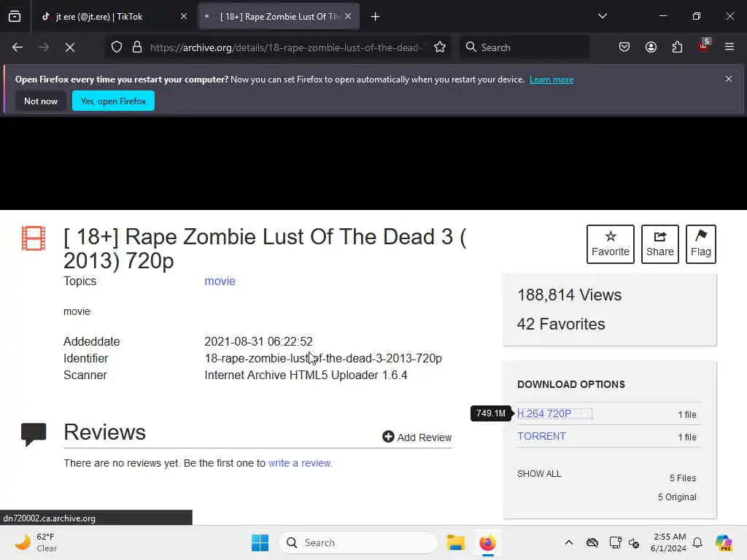
Task: Open the Save to Pocket icon
Action: click(x=624, y=47)
